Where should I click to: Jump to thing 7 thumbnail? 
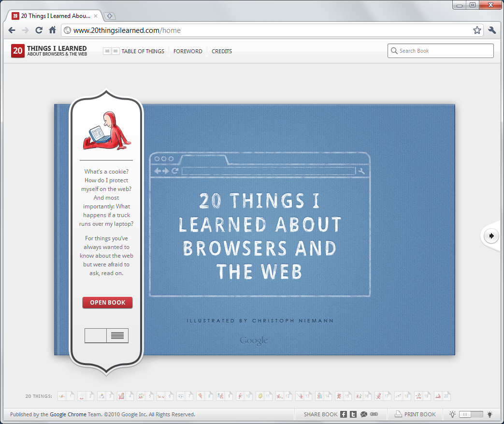[185, 396]
